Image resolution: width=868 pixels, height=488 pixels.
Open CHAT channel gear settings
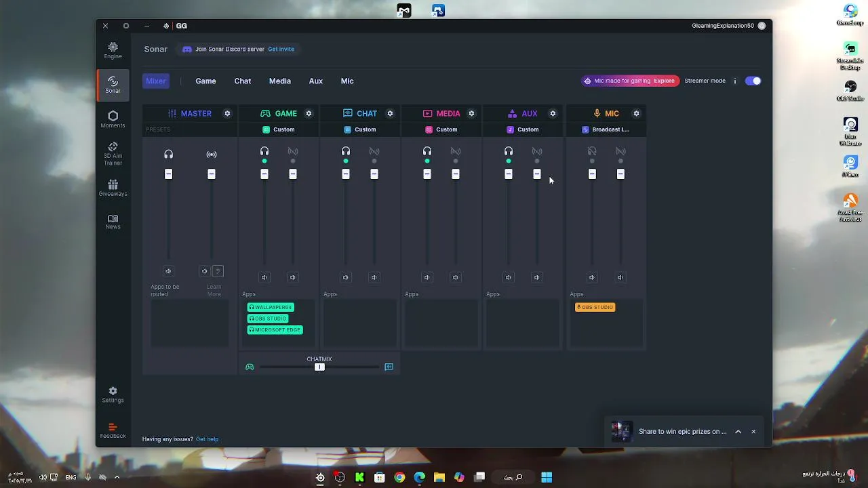tap(390, 113)
